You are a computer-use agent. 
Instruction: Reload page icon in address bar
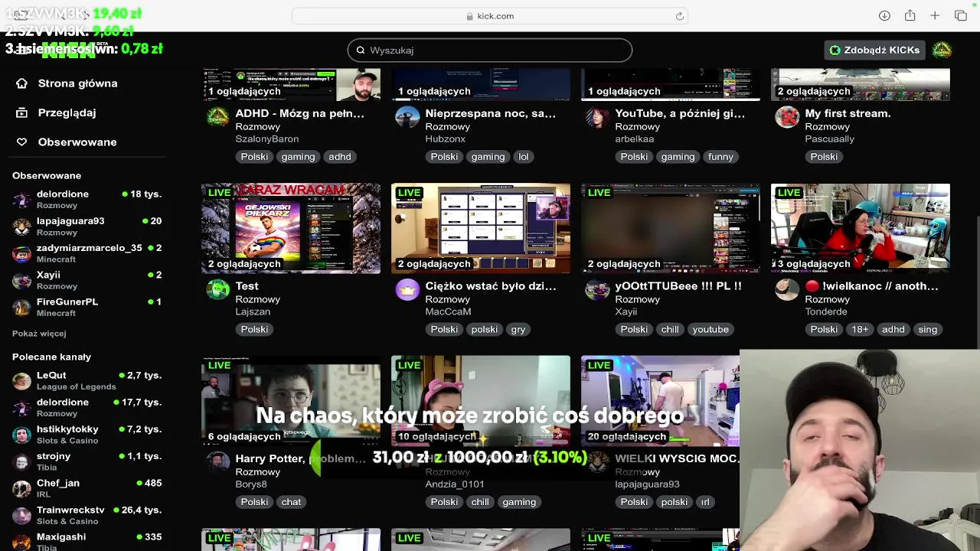[x=679, y=16]
